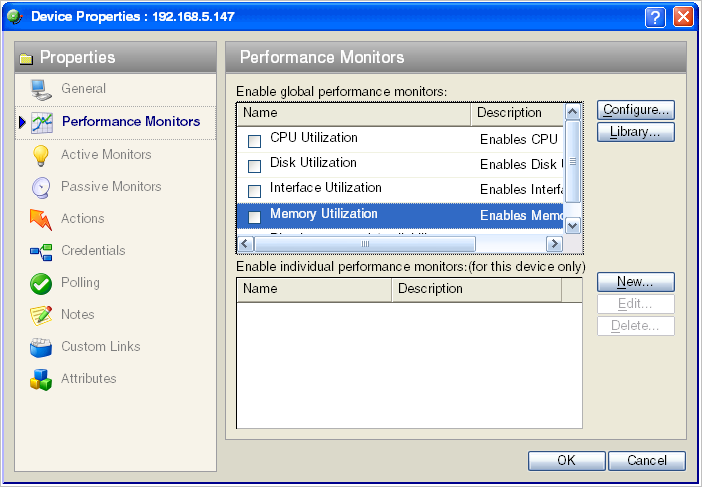Click New... to add individual monitor
The image size is (702, 487).
pos(636,282)
